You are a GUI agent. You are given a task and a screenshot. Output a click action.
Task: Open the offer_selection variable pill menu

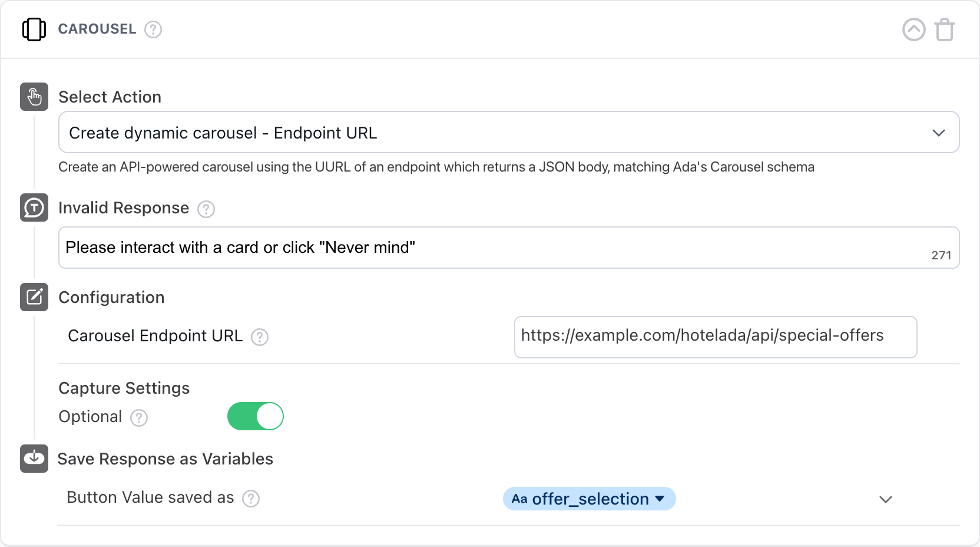coord(589,499)
